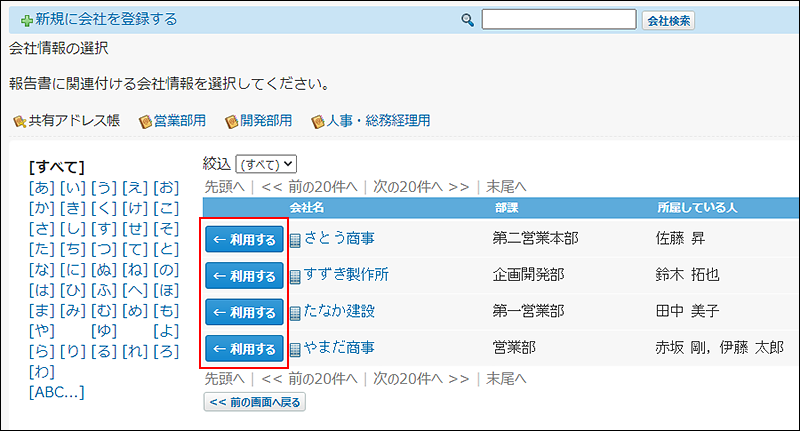Filter companies by [ふ]
800x431 pixels.
point(104,290)
